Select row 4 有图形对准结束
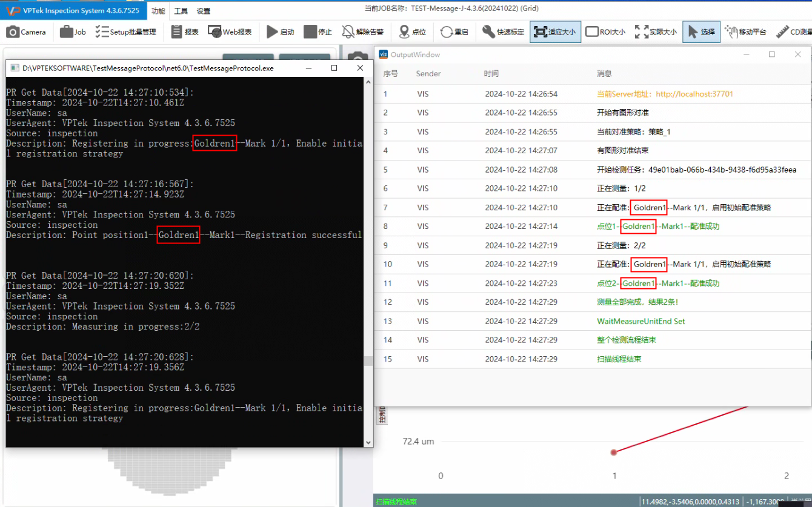The image size is (812, 507). (x=593, y=150)
